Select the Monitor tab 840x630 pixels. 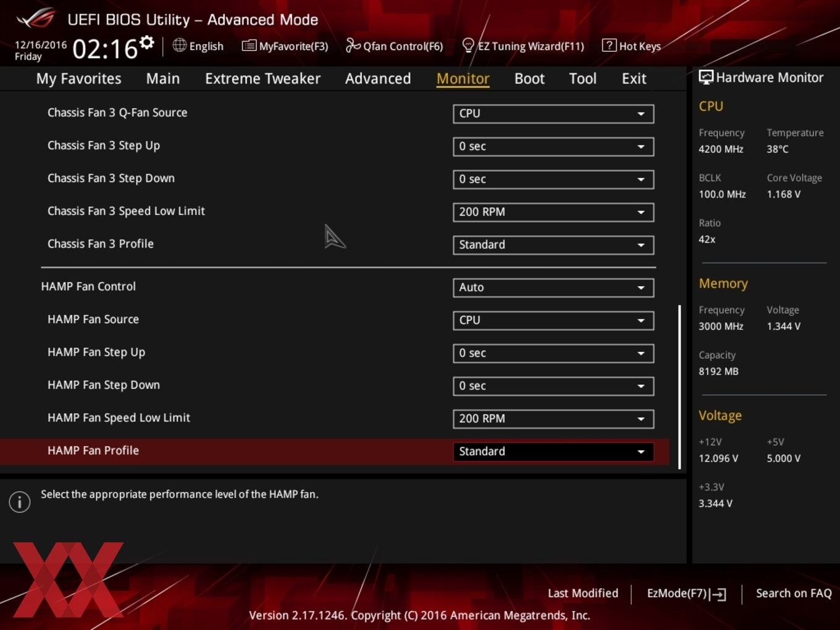click(x=463, y=78)
